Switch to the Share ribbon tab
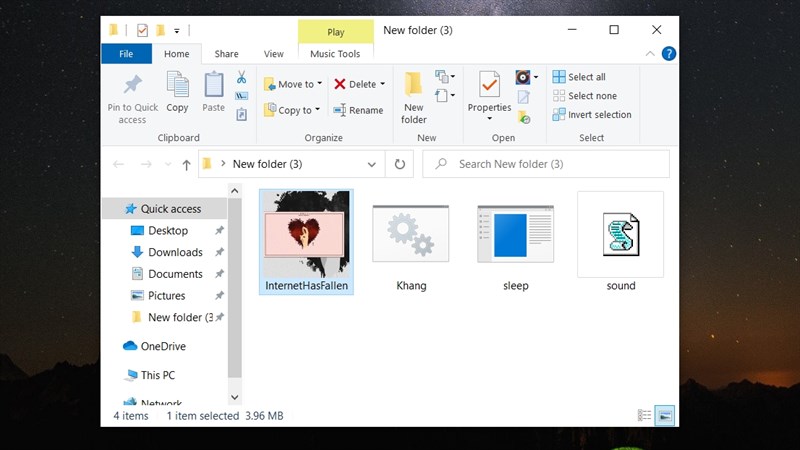Screen dimensions: 800x450 click(x=226, y=54)
